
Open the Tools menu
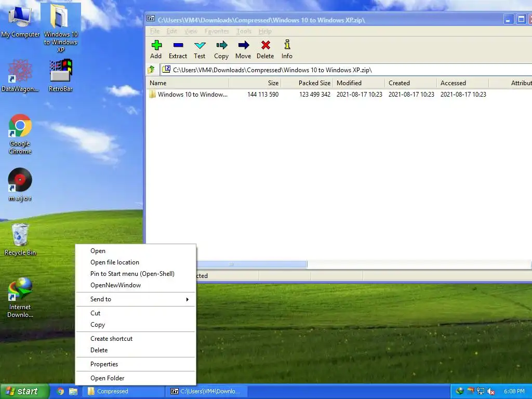(244, 31)
